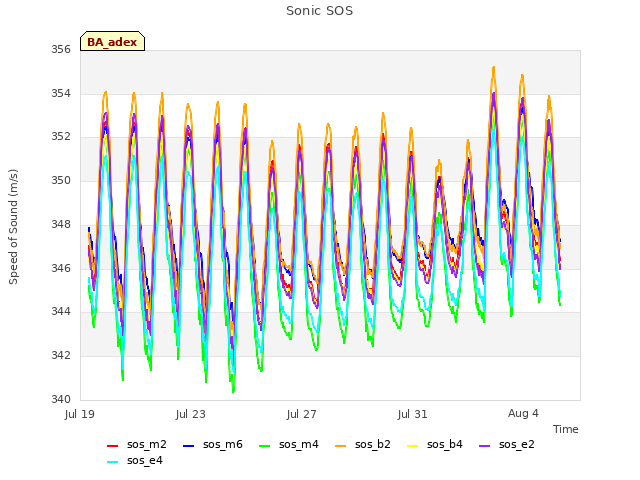Click the blue sos_m6 legend swatch
The width and height of the screenshot is (640, 480).
tap(188, 446)
